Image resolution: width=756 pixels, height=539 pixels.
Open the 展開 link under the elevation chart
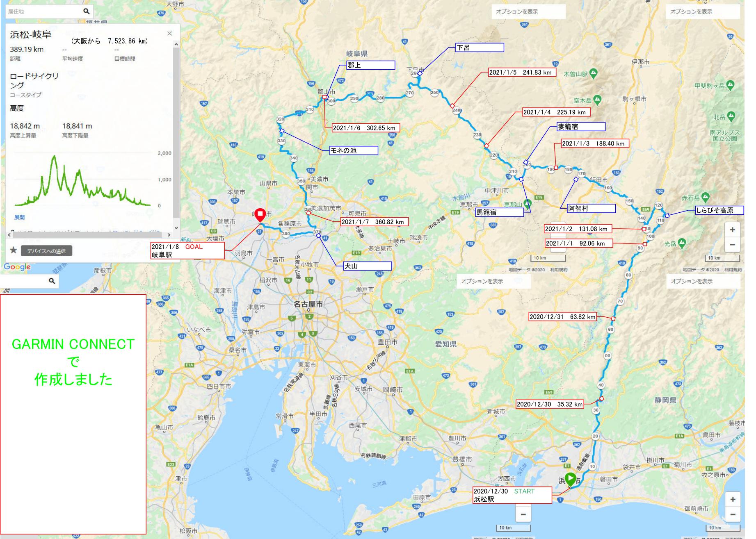(x=19, y=217)
